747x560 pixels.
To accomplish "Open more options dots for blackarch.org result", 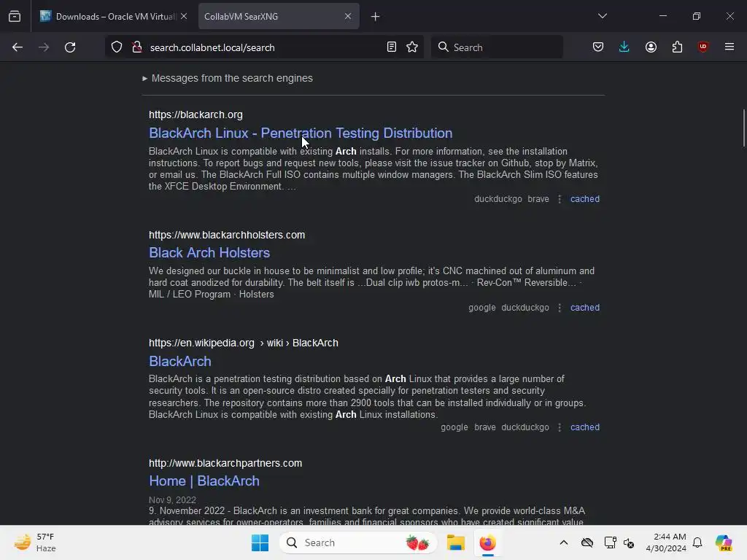I will tap(560, 199).
